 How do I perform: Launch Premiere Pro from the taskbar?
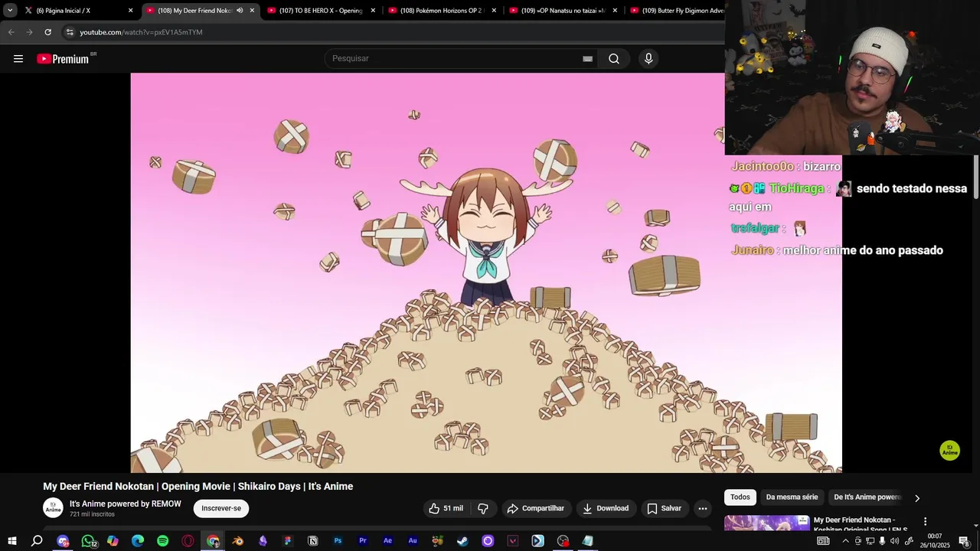click(363, 541)
